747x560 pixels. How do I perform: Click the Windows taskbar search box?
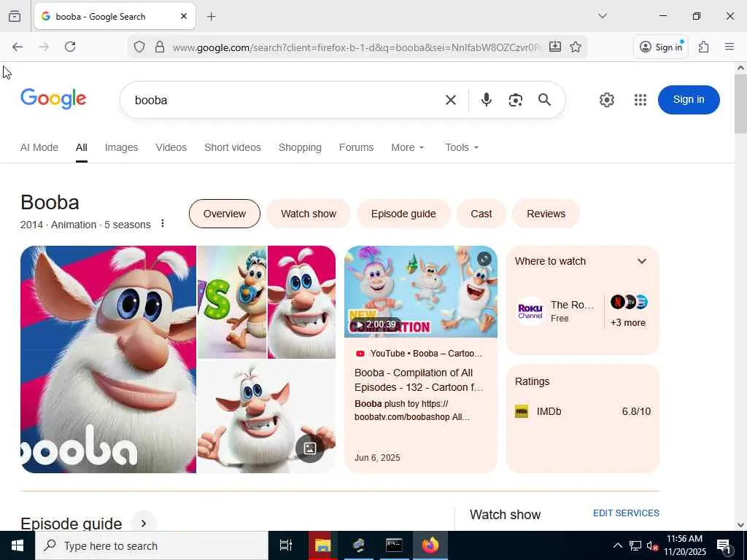pyautogui.click(x=152, y=545)
